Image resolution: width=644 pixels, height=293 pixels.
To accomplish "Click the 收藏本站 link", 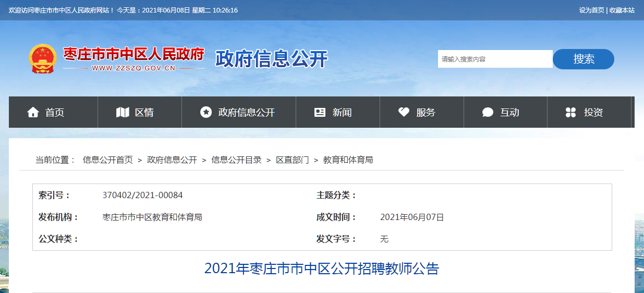I will (622, 10).
